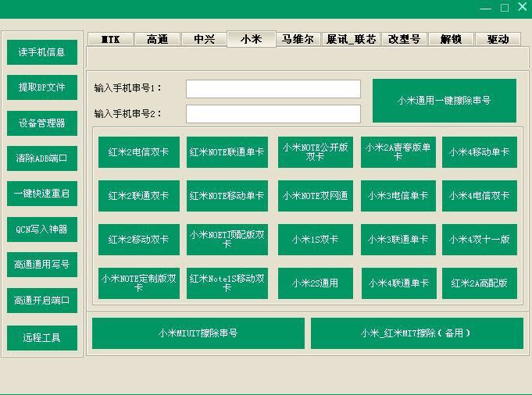532x395 pixels.
Task: Choose 小米NOET顶配版双卡
Action: [x=227, y=240]
